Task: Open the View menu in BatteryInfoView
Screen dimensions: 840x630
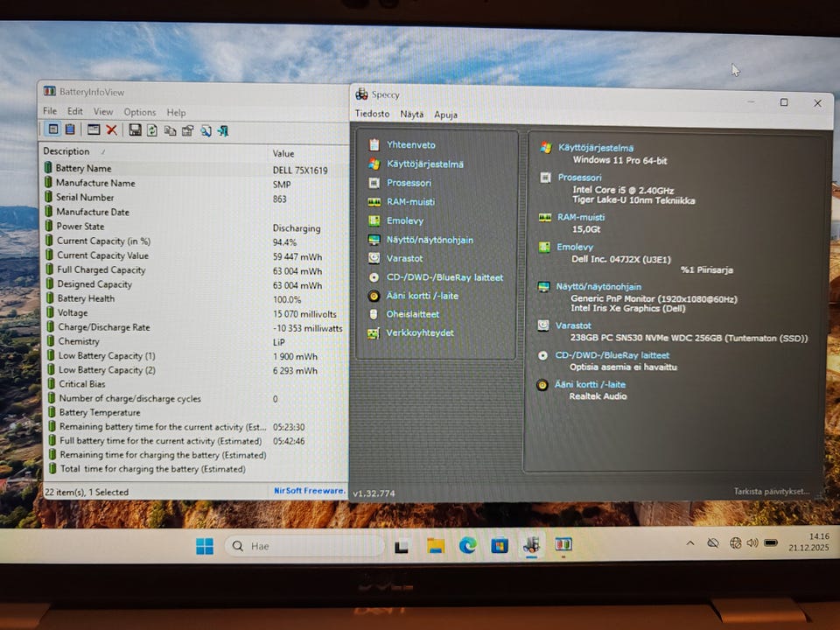Action: 103,111
